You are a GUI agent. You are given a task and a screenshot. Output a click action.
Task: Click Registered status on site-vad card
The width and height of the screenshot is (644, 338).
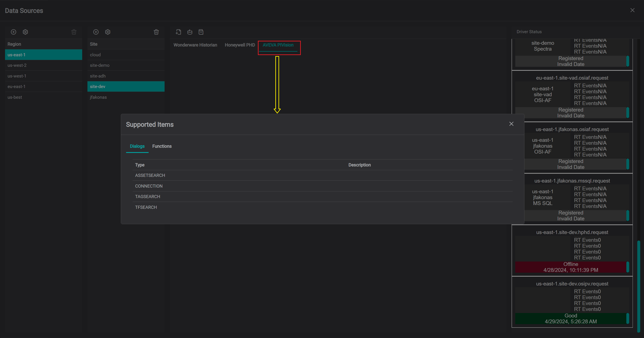tap(571, 110)
